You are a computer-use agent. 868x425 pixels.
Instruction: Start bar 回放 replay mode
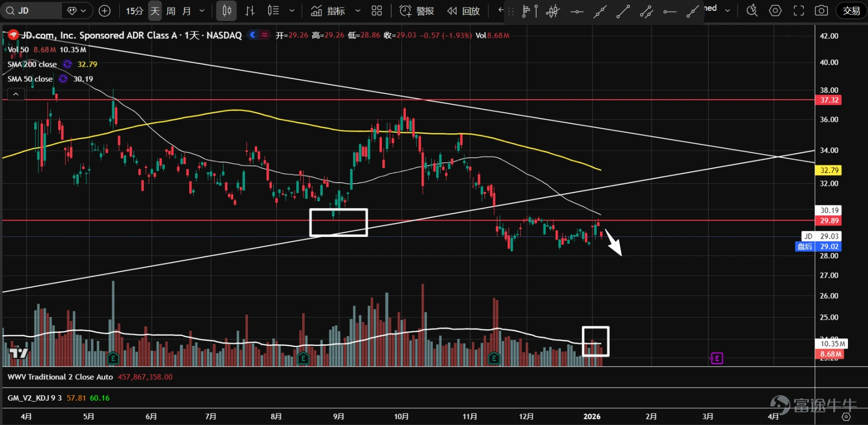[x=464, y=11]
